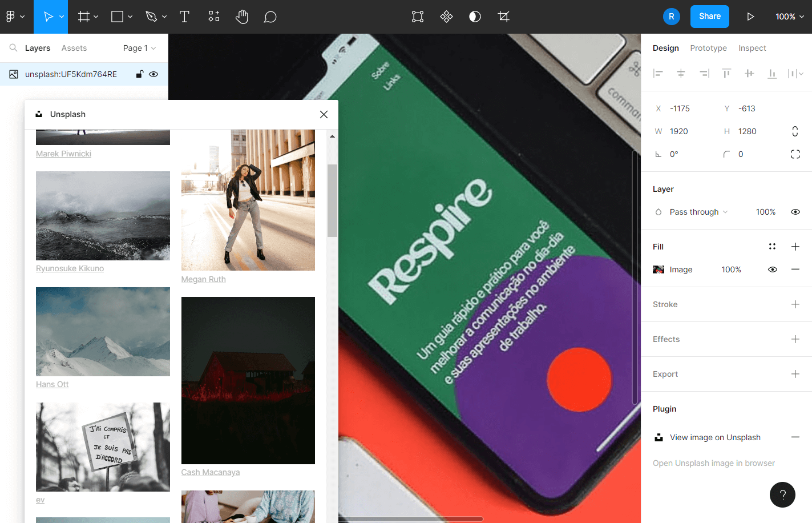This screenshot has width=812, height=523.
Task: Align horizontal centers icon
Action: point(681,73)
